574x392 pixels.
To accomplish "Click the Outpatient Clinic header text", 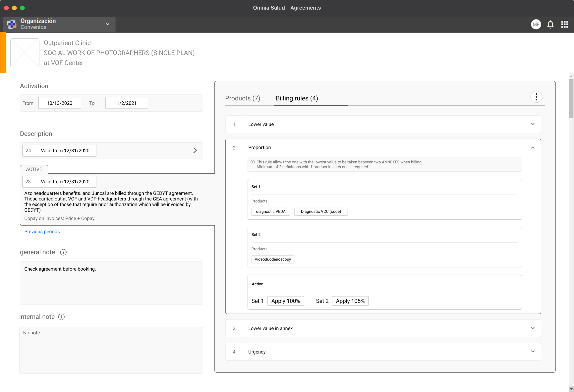I will (x=67, y=43).
